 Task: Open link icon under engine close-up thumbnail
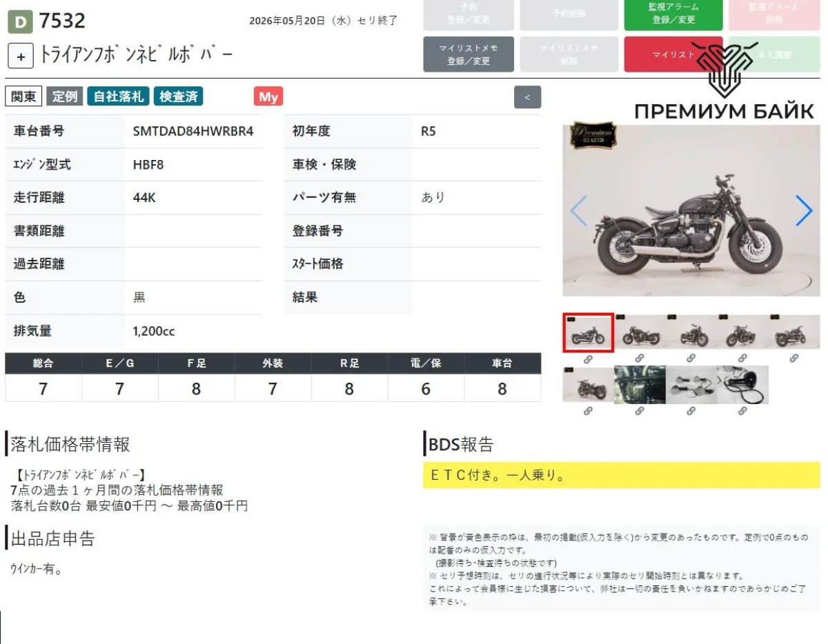coord(640,411)
